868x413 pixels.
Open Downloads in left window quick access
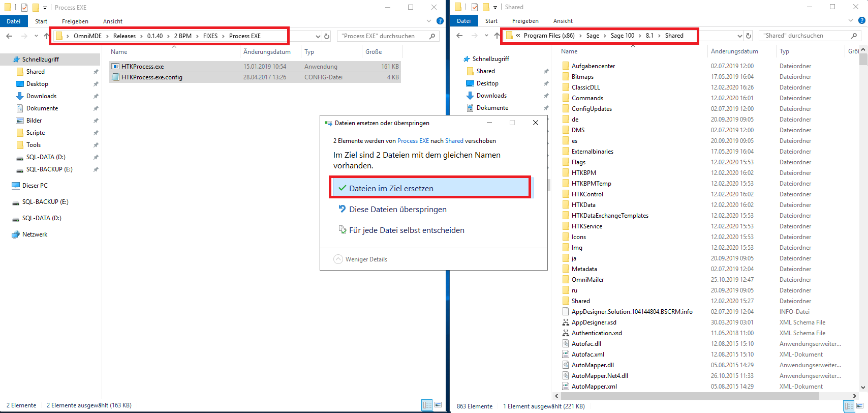(41, 96)
